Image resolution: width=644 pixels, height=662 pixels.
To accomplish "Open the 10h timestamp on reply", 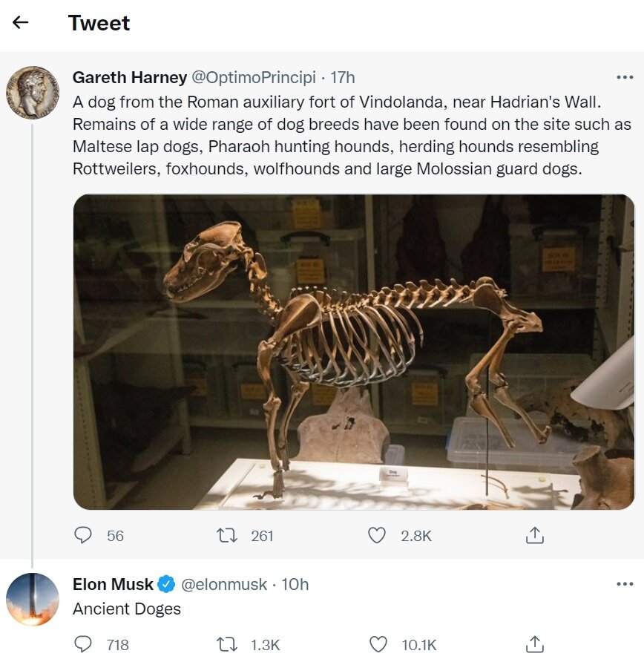I will (295, 584).
